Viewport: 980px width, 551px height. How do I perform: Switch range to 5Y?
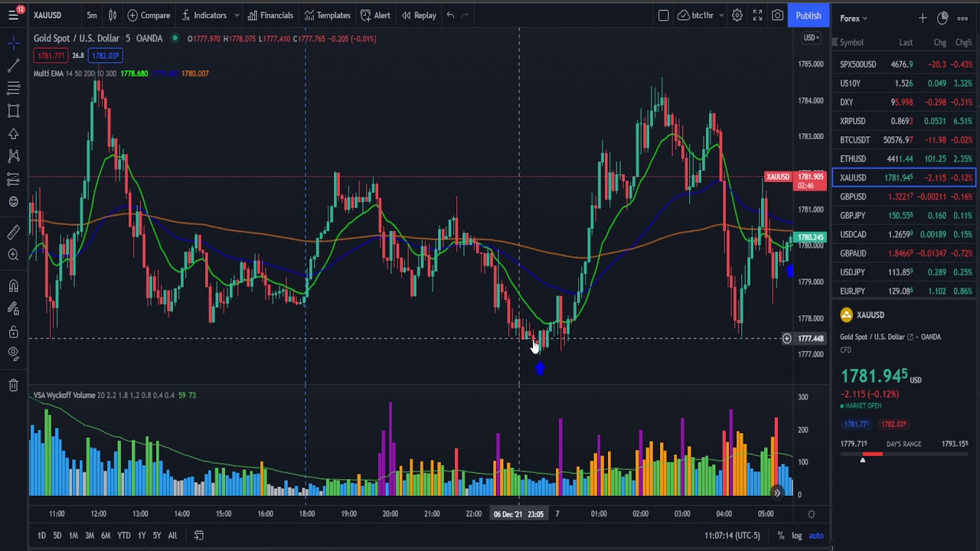(156, 536)
